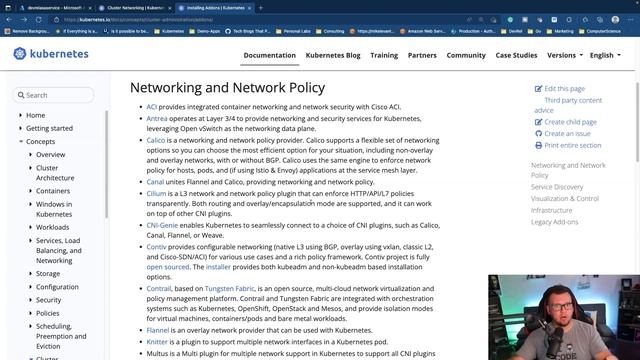Close the Cluster Networking tab

click(x=170, y=8)
